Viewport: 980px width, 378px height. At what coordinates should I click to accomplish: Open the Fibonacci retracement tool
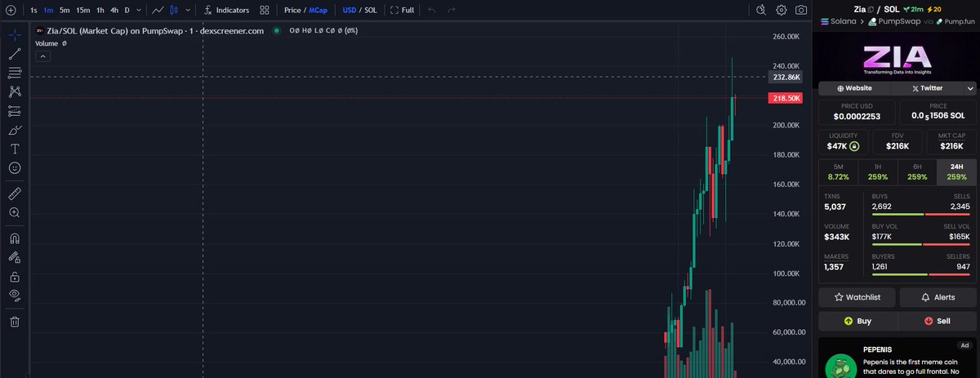pyautogui.click(x=14, y=73)
